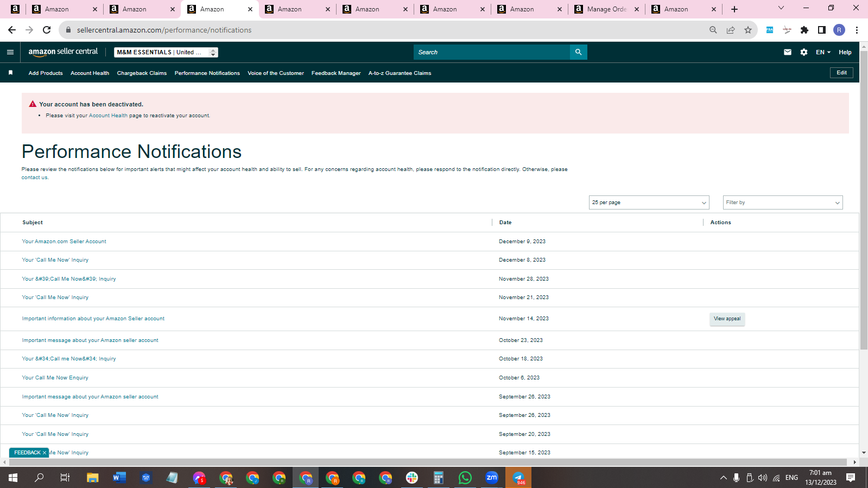Toggle the browser side panel icon
The width and height of the screenshot is (868, 488).
tap(822, 30)
